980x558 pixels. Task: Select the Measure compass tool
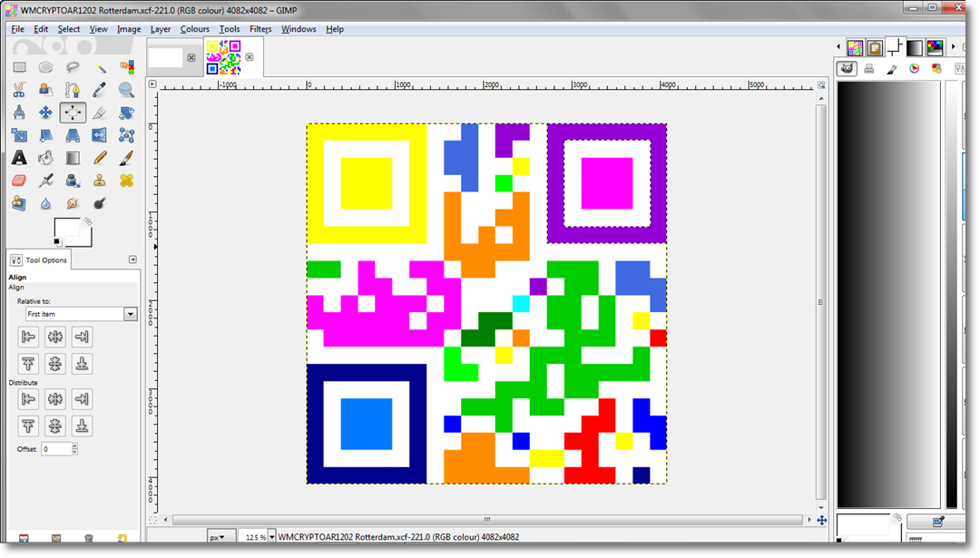pyautogui.click(x=19, y=113)
